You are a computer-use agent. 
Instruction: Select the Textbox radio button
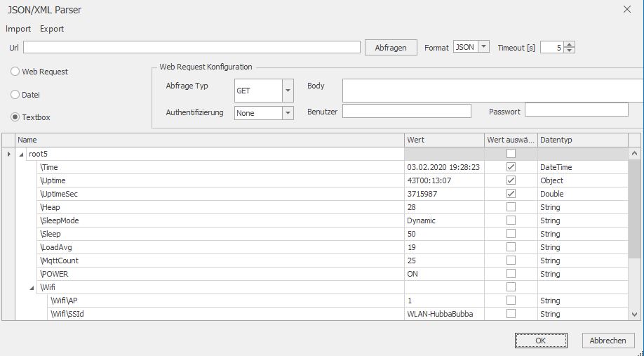15,117
